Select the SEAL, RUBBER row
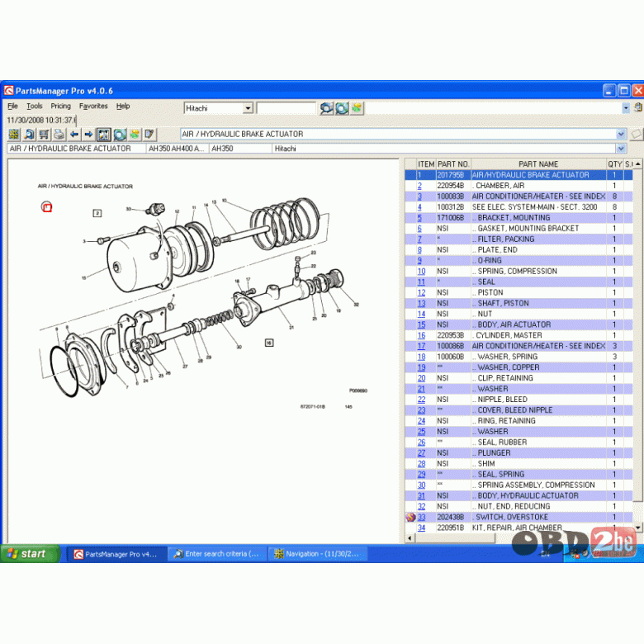This screenshot has height=644, width=644. pyautogui.click(x=519, y=442)
